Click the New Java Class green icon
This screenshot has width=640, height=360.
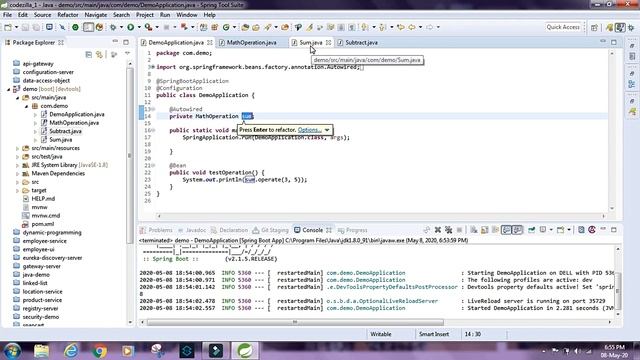[x=226, y=27]
